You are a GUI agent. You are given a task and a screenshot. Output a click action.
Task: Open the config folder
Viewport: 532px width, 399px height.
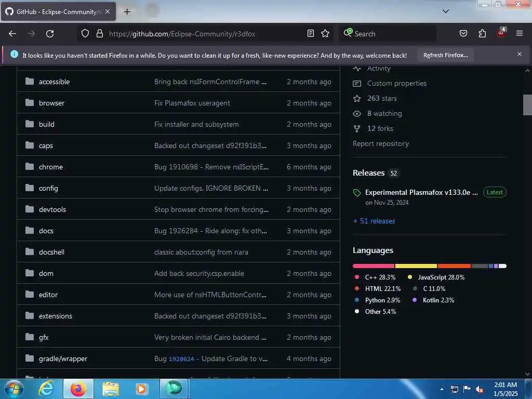coord(48,188)
